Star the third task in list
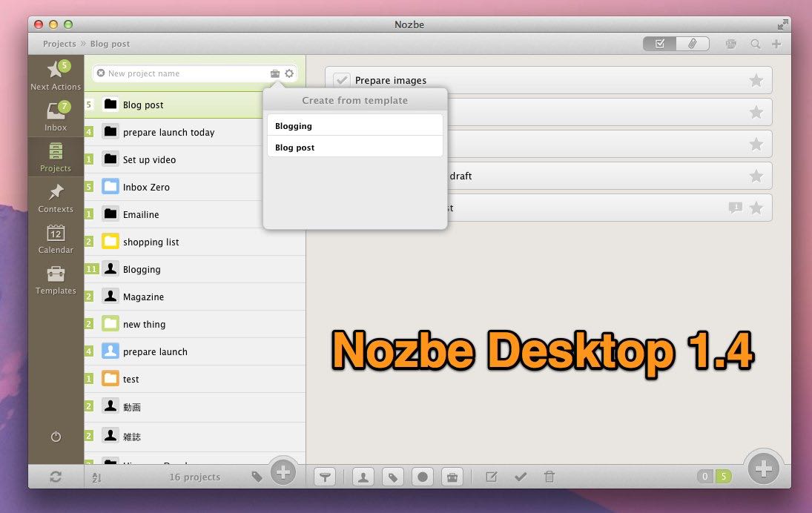The height and width of the screenshot is (513, 812). tap(756, 144)
